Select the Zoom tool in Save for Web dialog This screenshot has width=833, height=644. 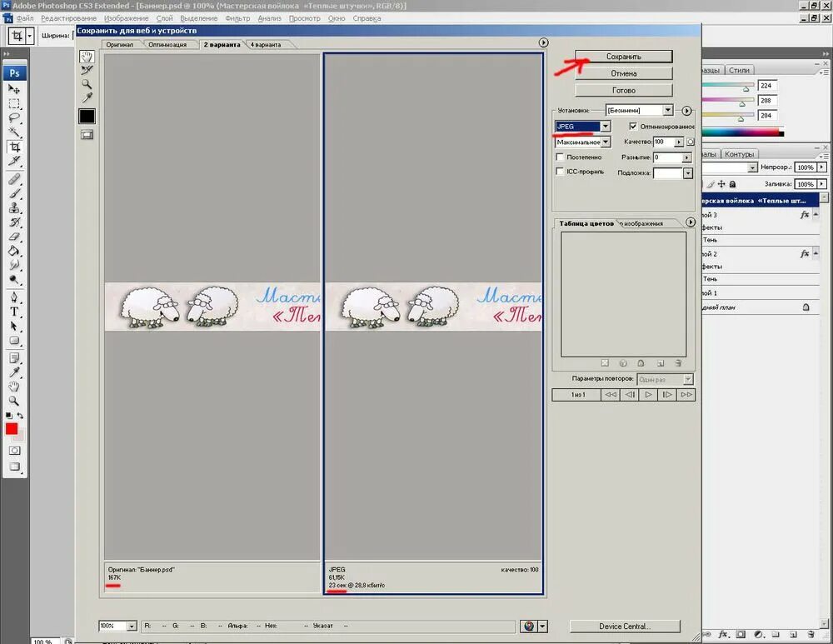coord(87,84)
